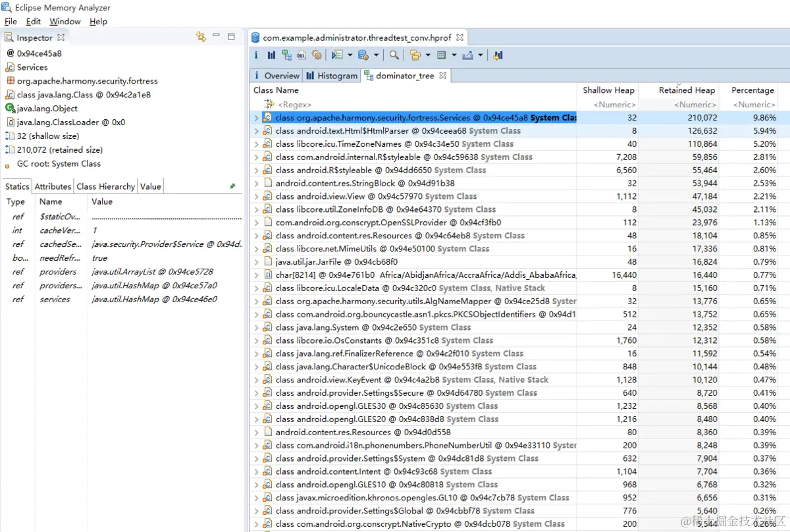Click the Find Object by Address magnifier
This screenshot has width=790, height=532.
pos(394,55)
